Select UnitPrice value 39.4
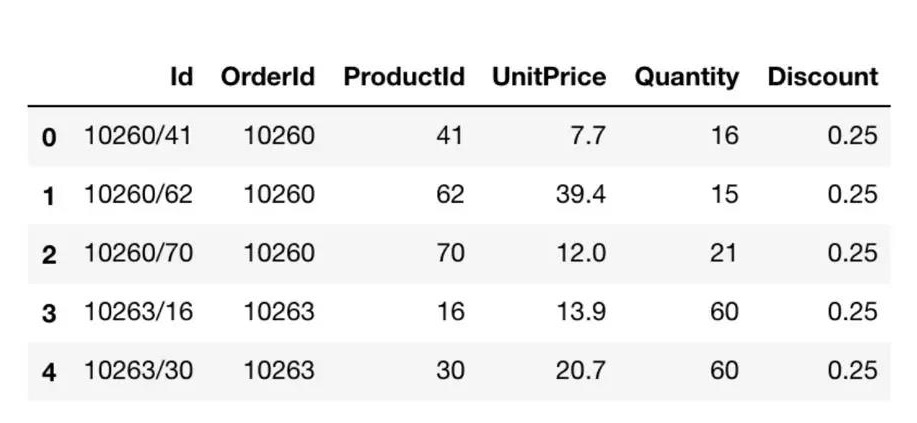This screenshot has width=917, height=423. coord(581,194)
